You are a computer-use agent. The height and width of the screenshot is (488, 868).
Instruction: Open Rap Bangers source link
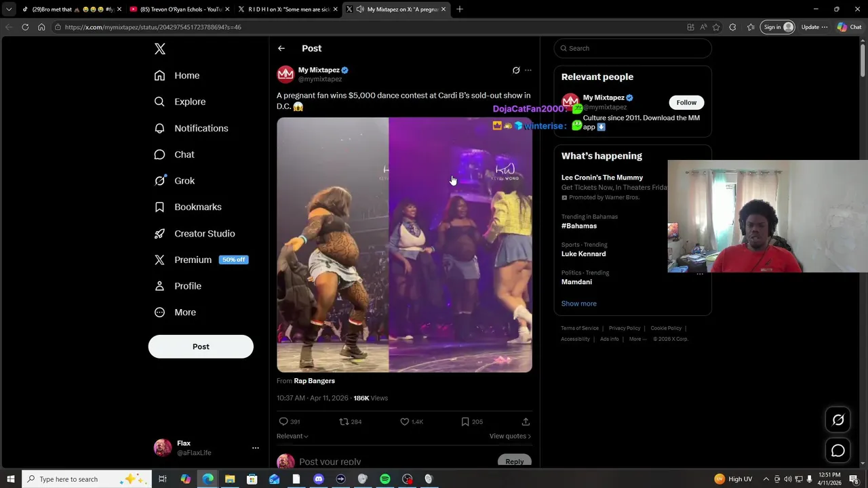click(x=314, y=381)
